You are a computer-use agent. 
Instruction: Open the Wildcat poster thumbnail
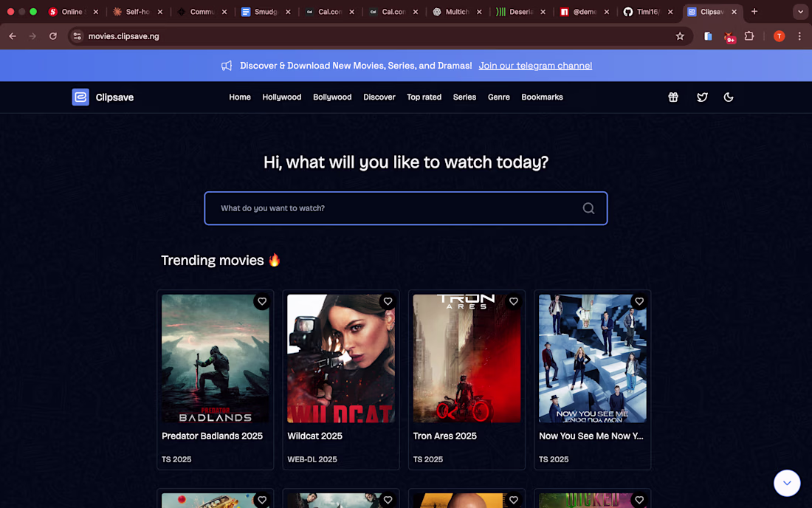click(341, 358)
